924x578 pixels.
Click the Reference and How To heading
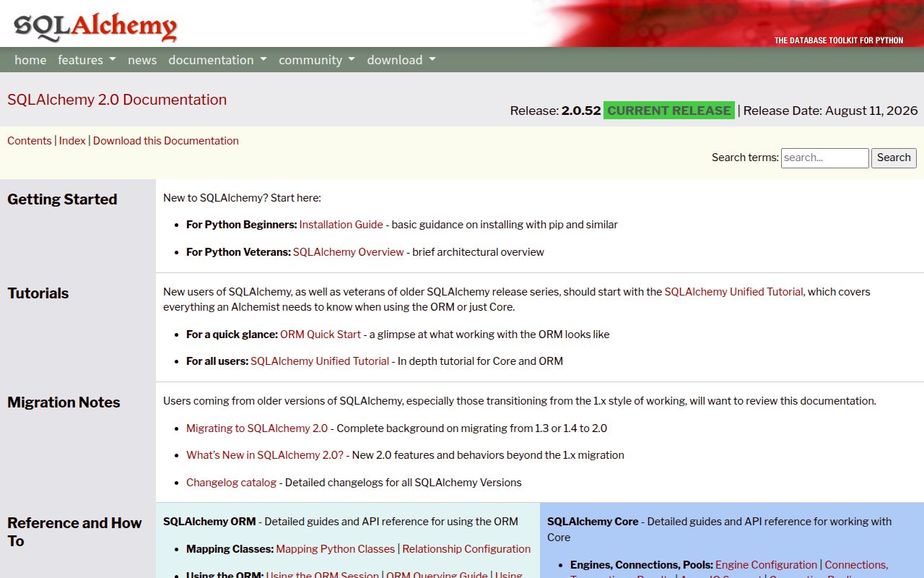74,532
